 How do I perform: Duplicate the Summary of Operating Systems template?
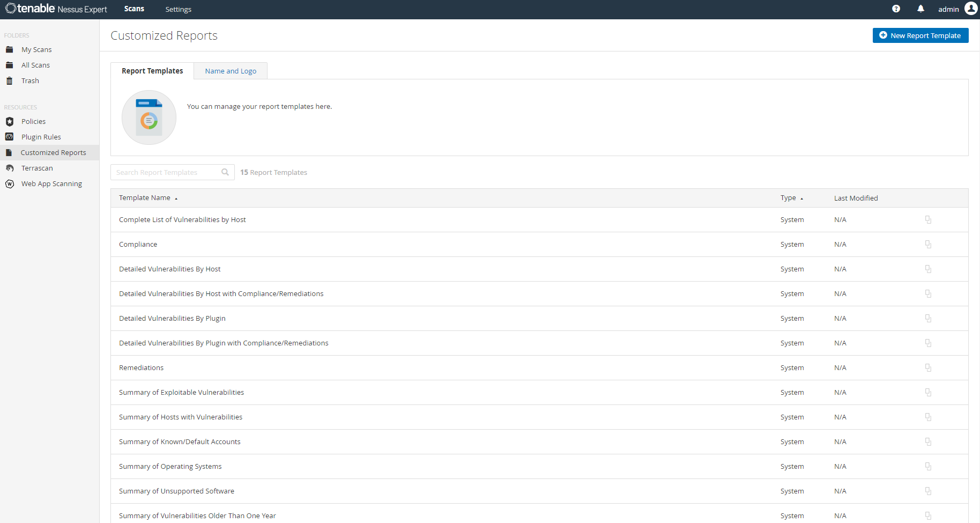point(928,467)
